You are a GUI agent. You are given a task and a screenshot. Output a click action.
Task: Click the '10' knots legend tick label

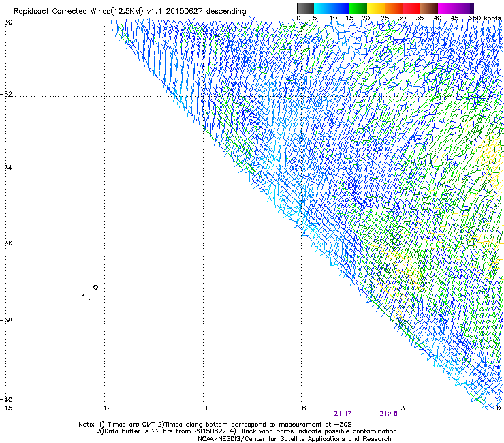(x=333, y=18)
